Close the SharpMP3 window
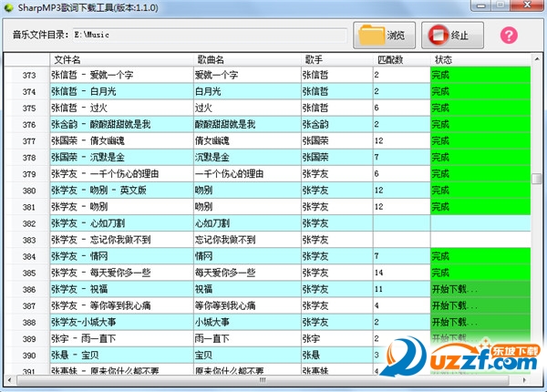 coord(527,5)
